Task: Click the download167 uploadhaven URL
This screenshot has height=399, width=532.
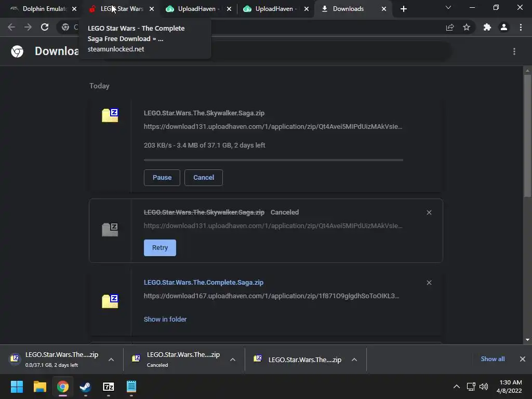Action: pos(271,296)
